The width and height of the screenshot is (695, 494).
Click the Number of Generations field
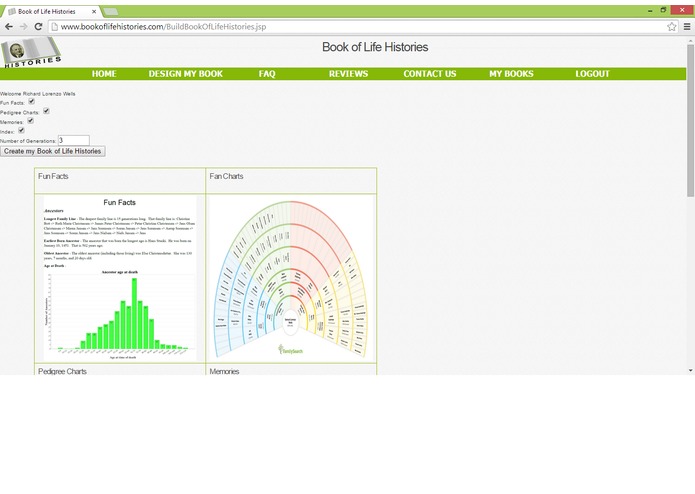74,140
